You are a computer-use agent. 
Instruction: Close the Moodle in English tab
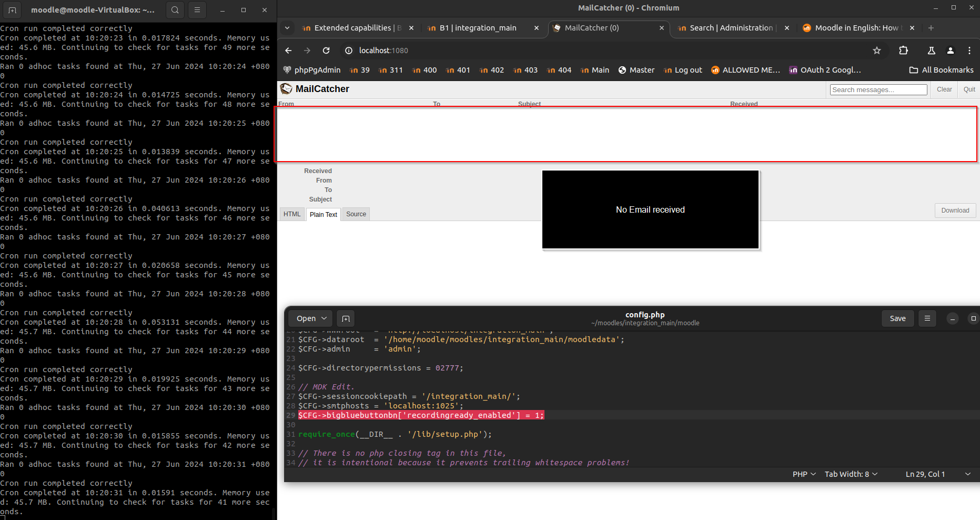point(912,28)
